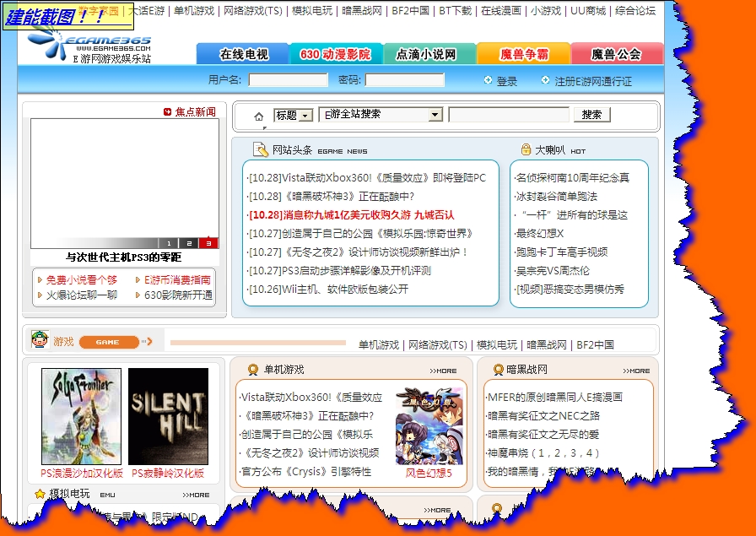Open the E游全站搜索 scope dropdown
This screenshot has height=536, width=756.
pyautogui.click(x=381, y=114)
